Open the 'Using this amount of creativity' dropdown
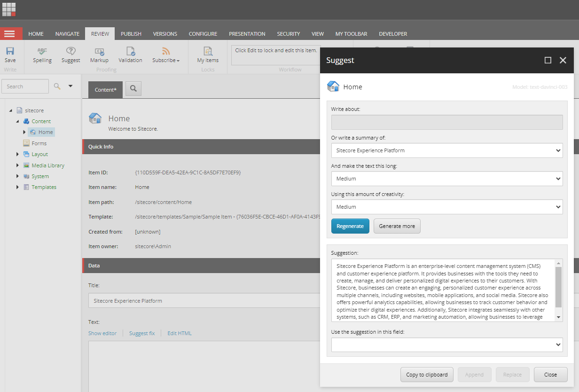 pos(446,207)
